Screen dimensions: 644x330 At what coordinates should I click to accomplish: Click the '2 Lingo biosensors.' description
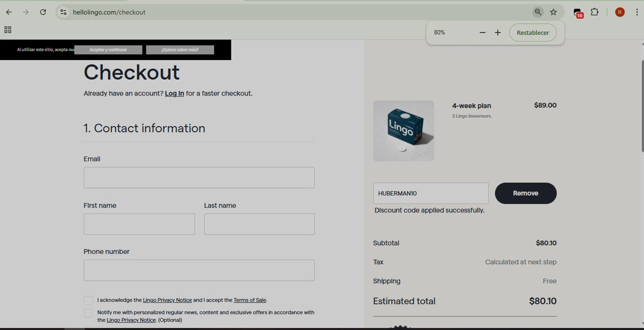472,116
